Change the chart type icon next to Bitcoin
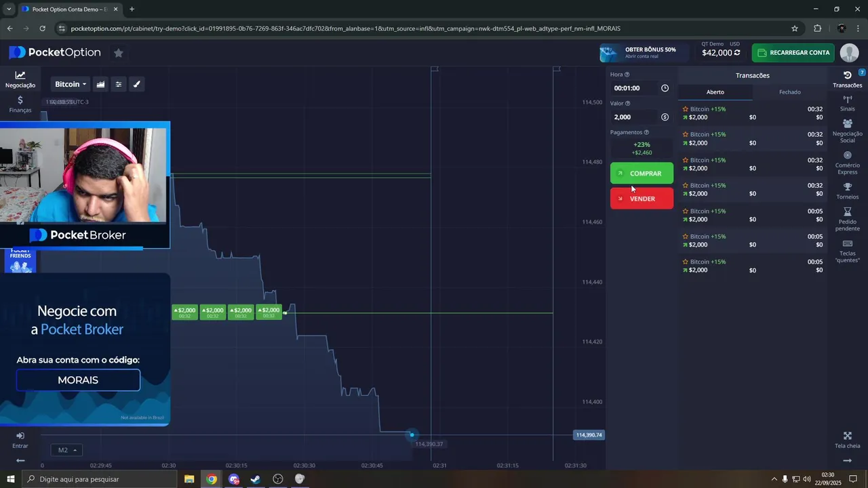Screen dimensions: 868x488 [x=100, y=84]
